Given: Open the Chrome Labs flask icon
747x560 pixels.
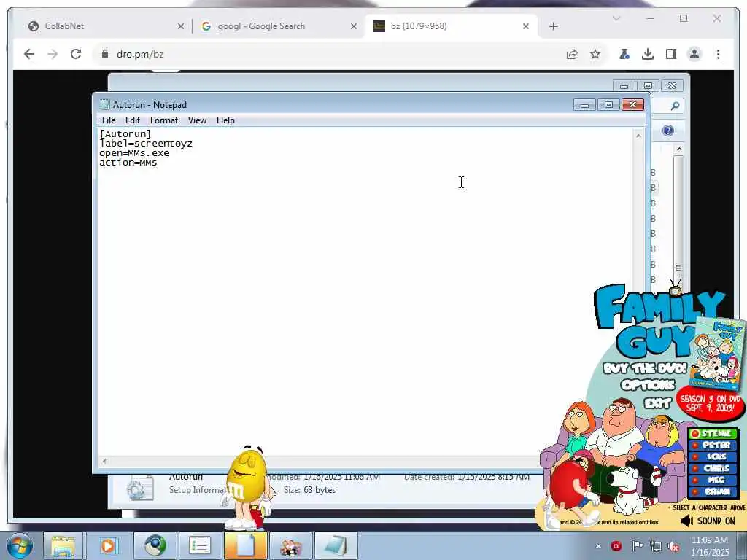Looking at the screenshot, I should coord(624,54).
